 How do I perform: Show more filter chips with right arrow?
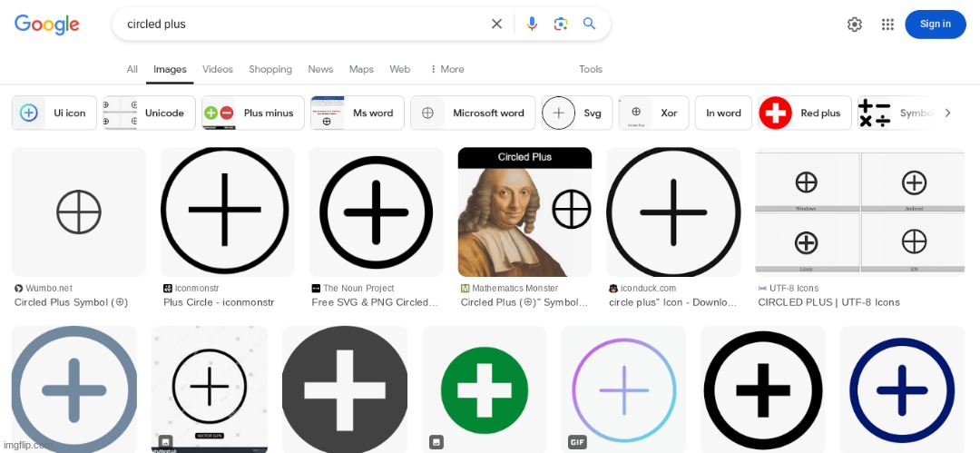point(947,113)
